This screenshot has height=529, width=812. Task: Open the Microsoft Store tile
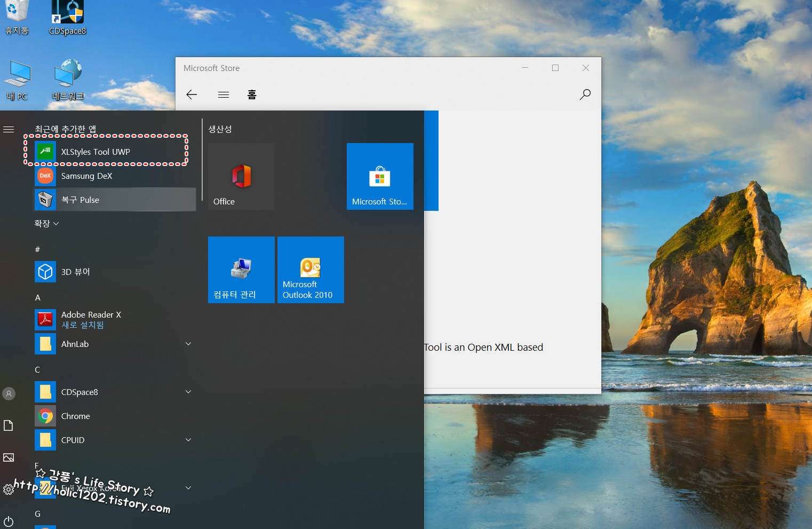point(380,176)
